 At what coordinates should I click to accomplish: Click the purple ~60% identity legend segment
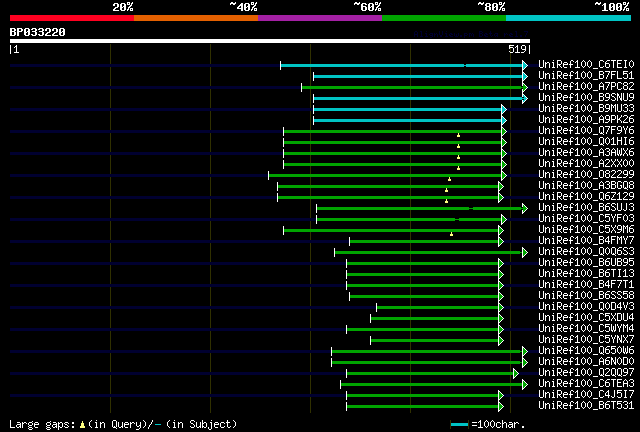pyautogui.click(x=320, y=18)
